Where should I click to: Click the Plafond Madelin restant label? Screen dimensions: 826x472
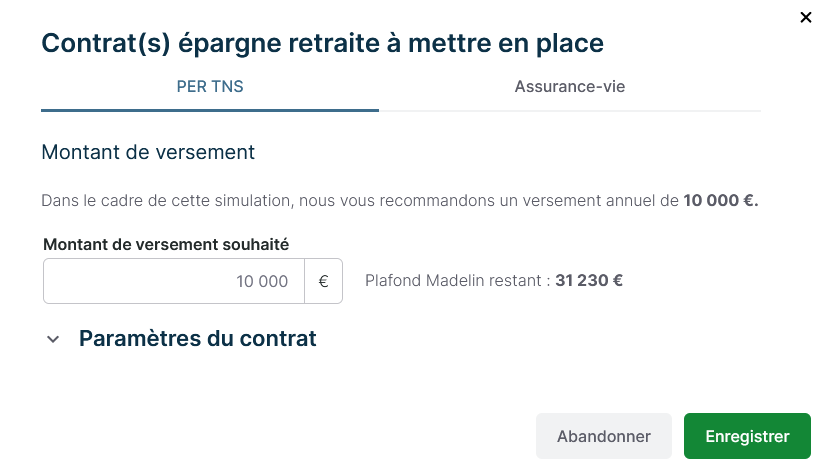coord(458,281)
